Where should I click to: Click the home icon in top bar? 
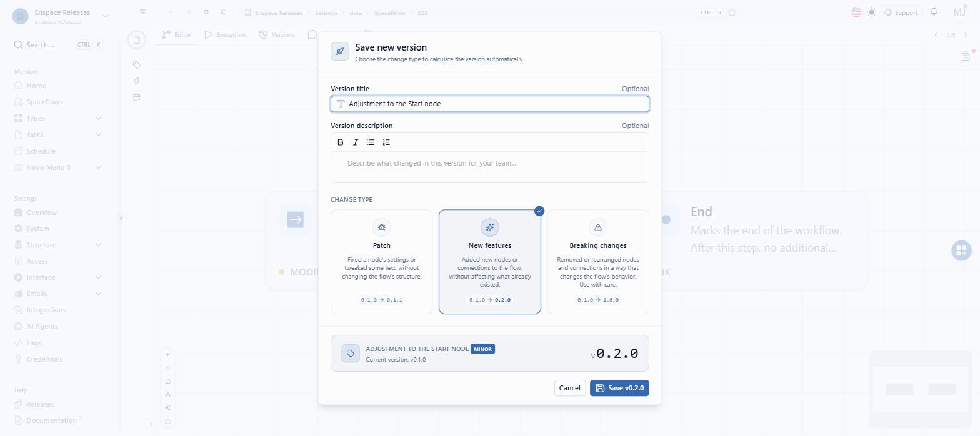tap(224, 12)
